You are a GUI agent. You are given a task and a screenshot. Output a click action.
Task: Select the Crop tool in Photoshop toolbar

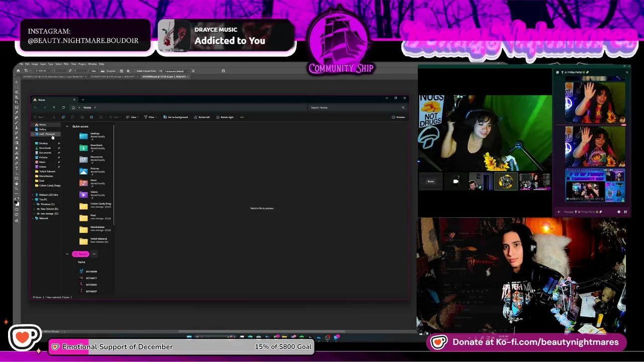click(17, 102)
